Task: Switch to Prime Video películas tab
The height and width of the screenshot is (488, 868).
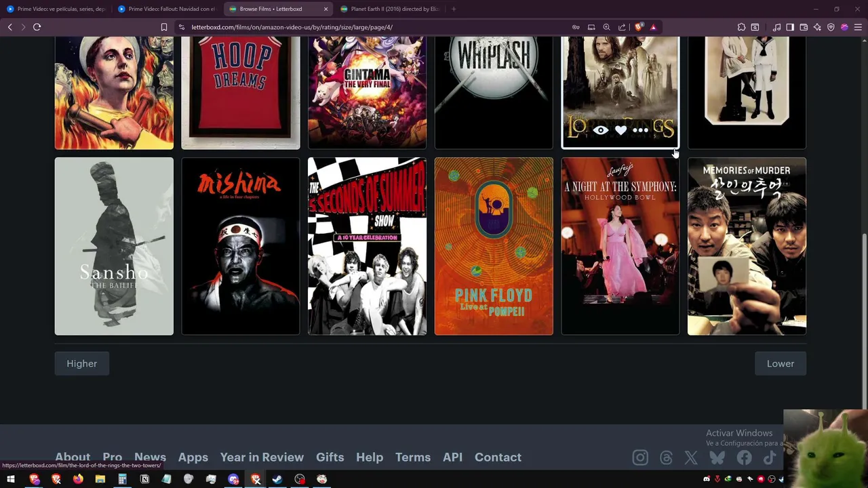Action: point(56,9)
